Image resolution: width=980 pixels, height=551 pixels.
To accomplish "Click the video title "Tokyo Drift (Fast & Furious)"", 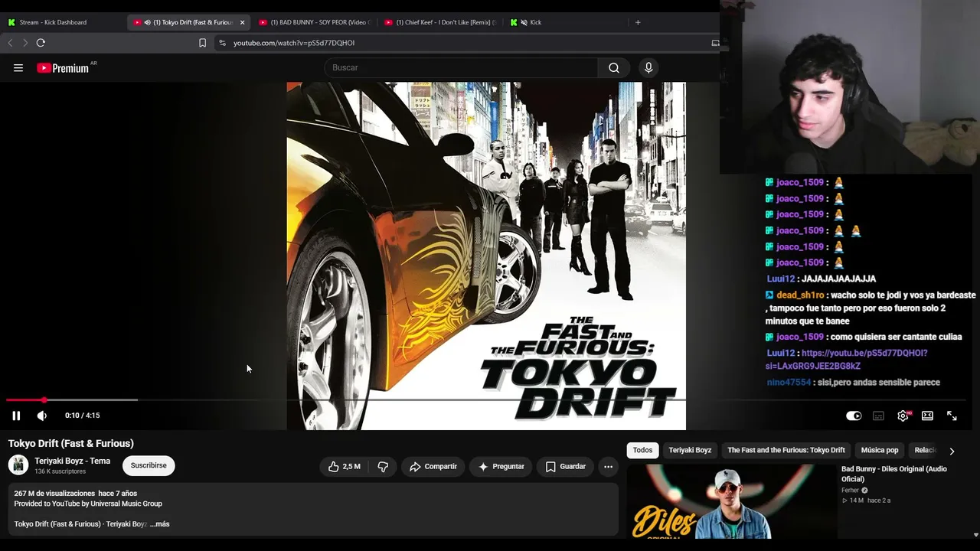I will point(71,443).
